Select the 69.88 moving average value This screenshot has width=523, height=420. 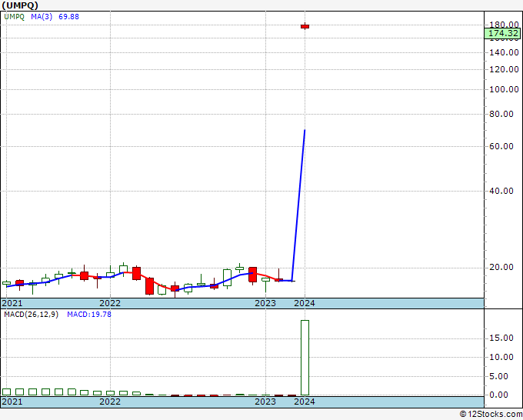click(68, 17)
